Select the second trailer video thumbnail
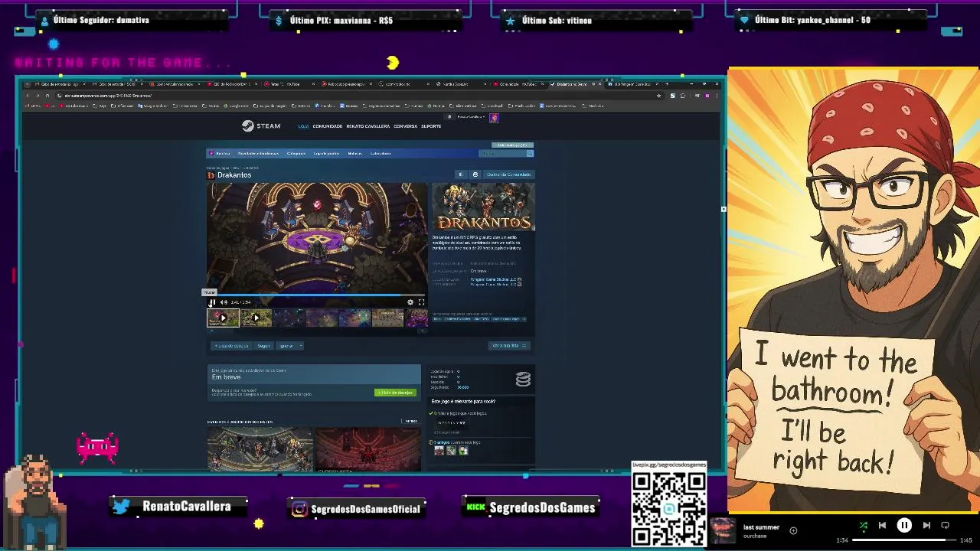The height and width of the screenshot is (551, 980). click(x=256, y=318)
